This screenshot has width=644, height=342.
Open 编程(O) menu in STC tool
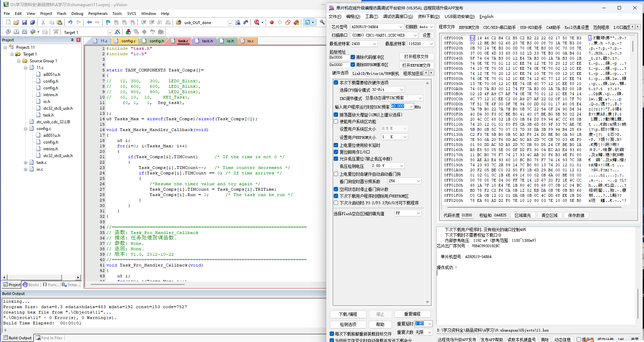pos(353,17)
